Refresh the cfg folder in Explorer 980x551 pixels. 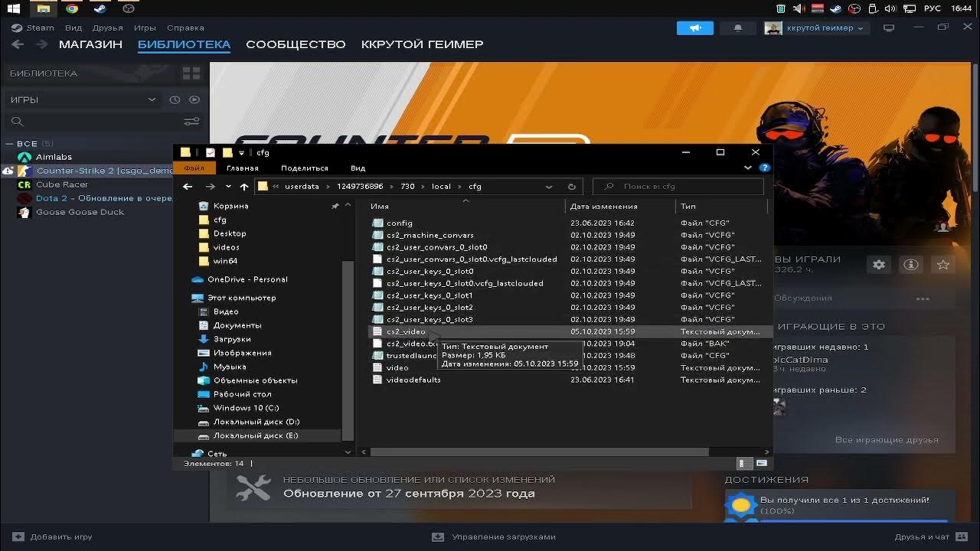coord(571,187)
